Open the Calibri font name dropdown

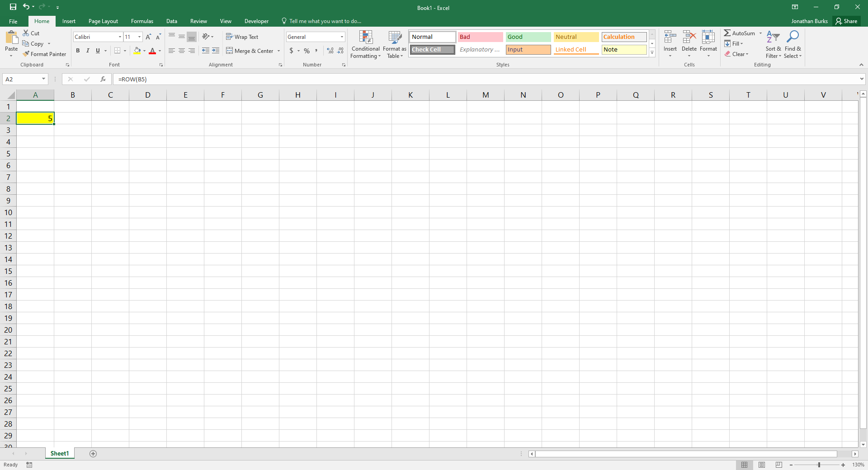pos(120,37)
